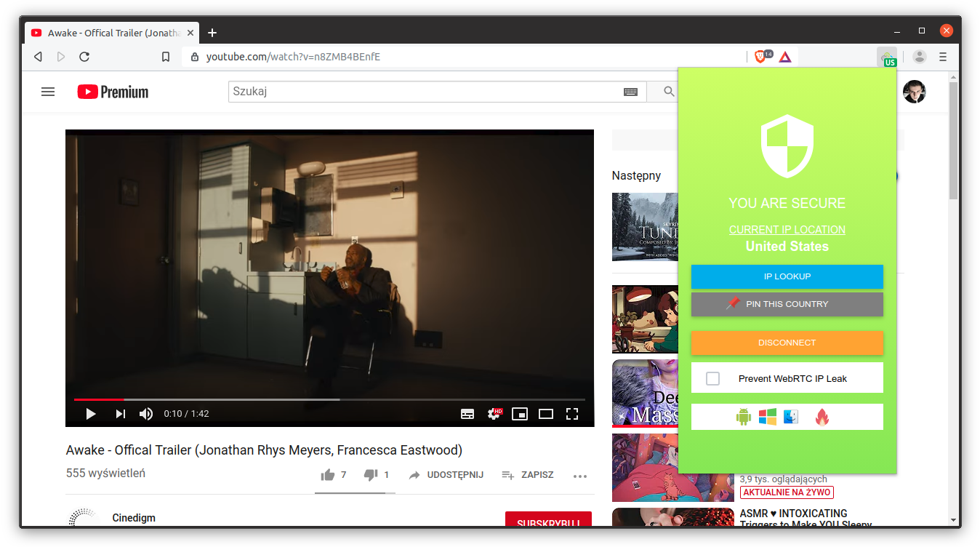Open the cartoon bear cafe thumbnail
Screen dimensions: 980x547
coord(645,319)
